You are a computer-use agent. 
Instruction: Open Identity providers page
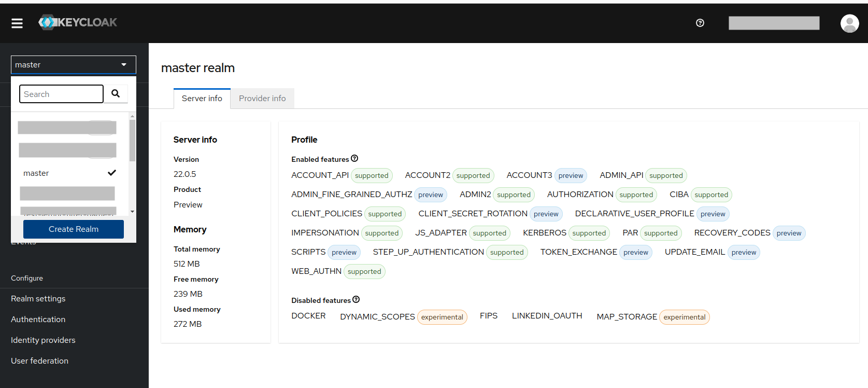[43, 340]
